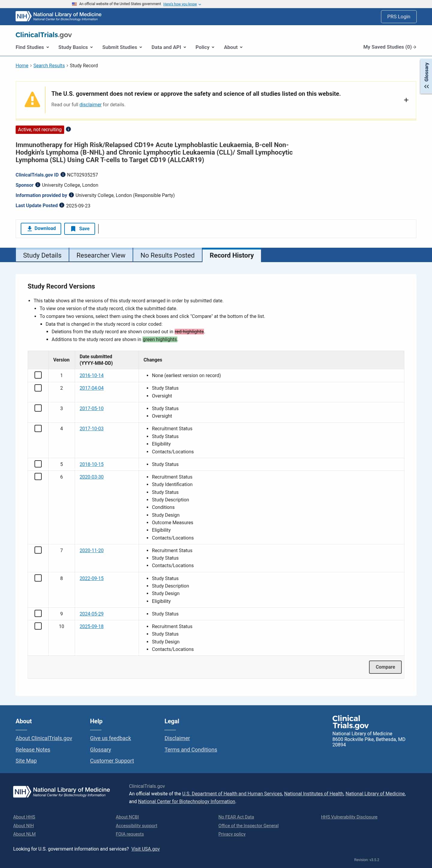Return to Search Results breadcrumb
This screenshot has height=868, width=432.
point(49,65)
